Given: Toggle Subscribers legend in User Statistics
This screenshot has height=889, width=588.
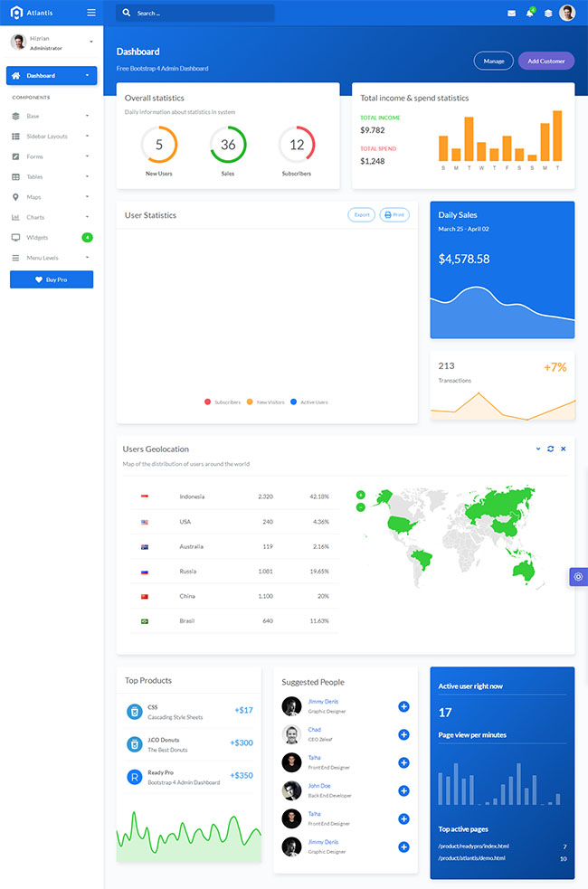Looking at the screenshot, I should (223, 402).
